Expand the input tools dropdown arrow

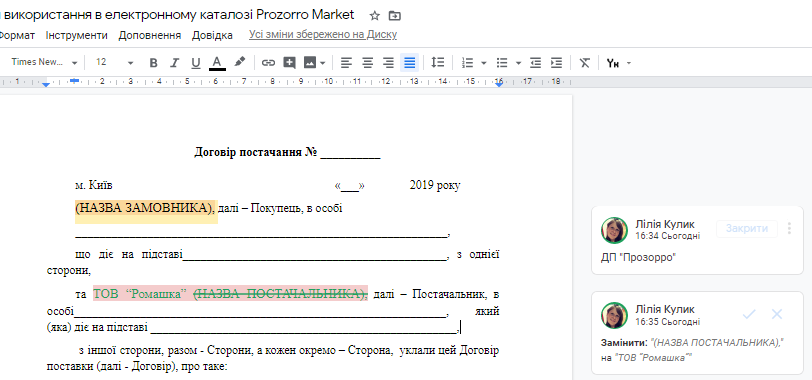tap(629, 63)
